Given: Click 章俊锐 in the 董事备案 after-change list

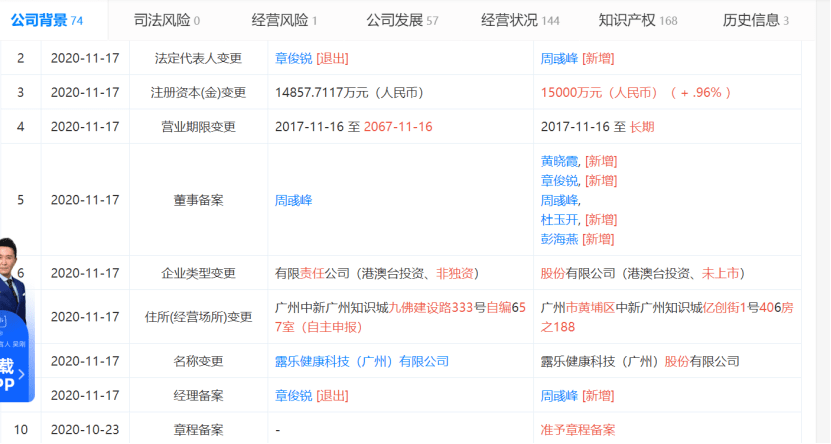Looking at the screenshot, I should coord(560,181).
